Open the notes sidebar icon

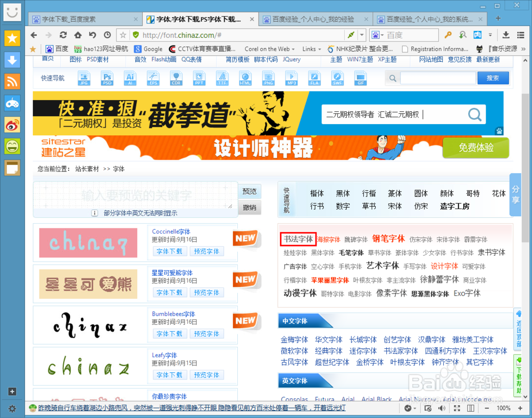[12, 168]
